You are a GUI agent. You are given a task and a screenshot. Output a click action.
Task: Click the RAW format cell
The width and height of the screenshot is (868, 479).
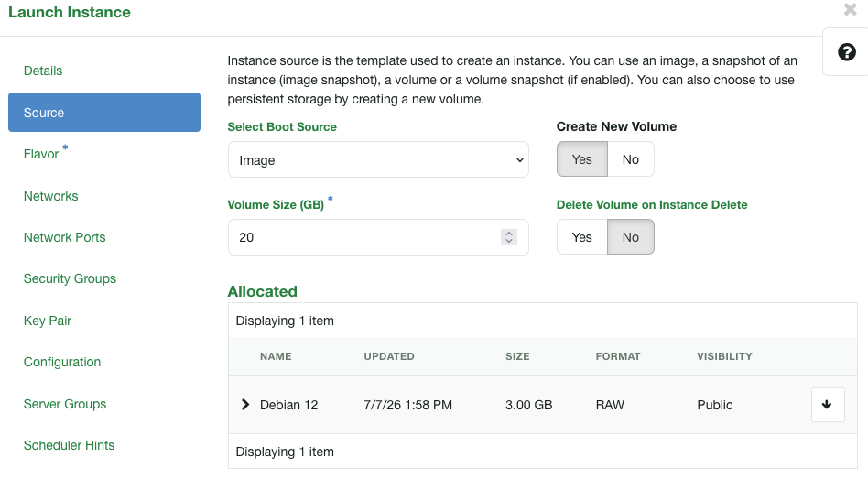click(610, 405)
